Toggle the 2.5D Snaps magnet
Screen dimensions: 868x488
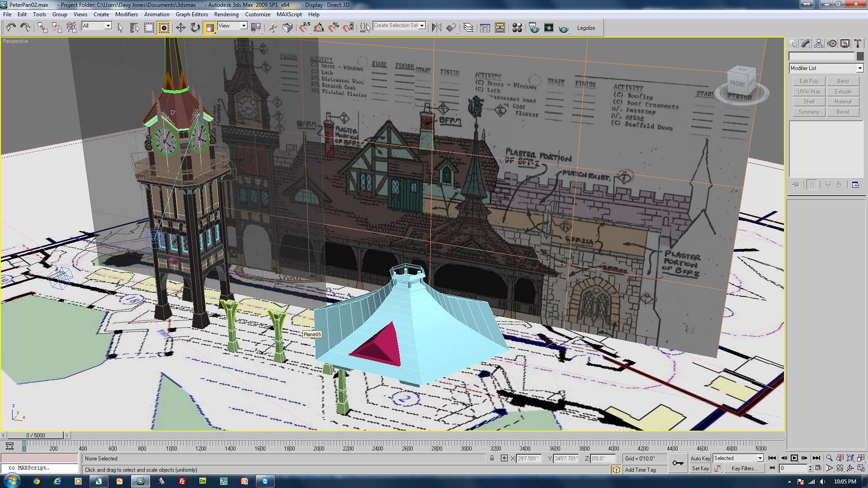(x=304, y=28)
